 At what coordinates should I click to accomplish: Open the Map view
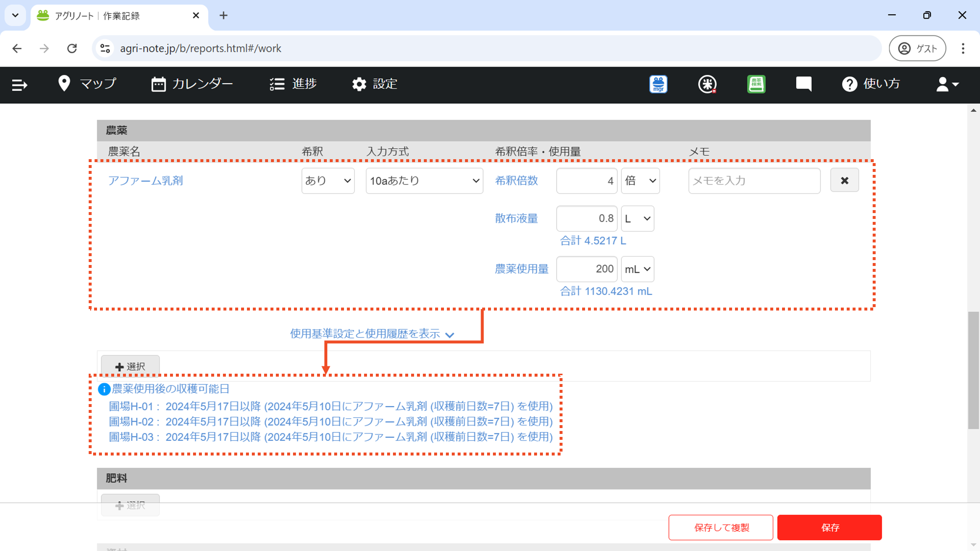[x=87, y=84]
